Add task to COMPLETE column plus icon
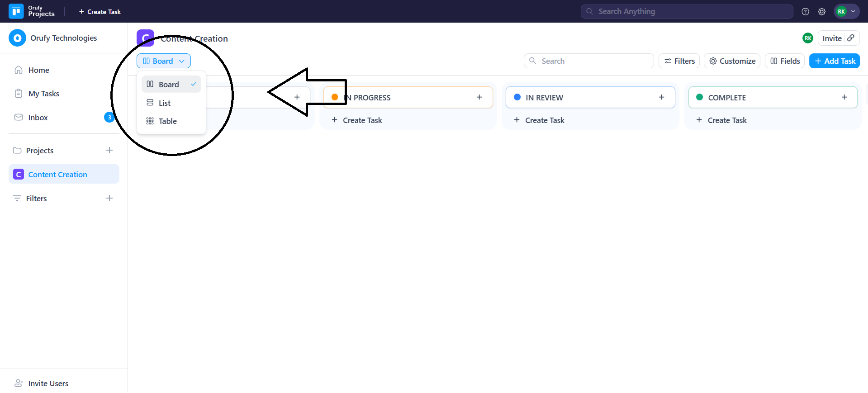This screenshot has height=393, width=868. (844, 97)
